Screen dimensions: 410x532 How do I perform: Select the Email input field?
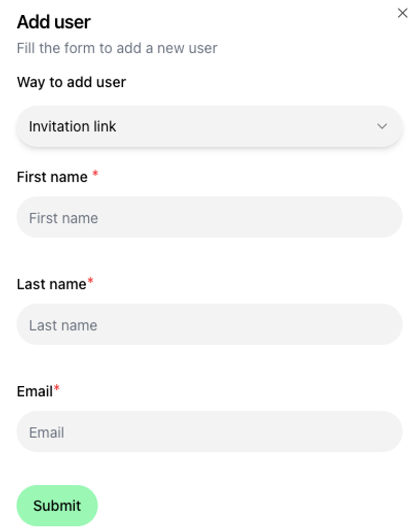pos(210,431)
